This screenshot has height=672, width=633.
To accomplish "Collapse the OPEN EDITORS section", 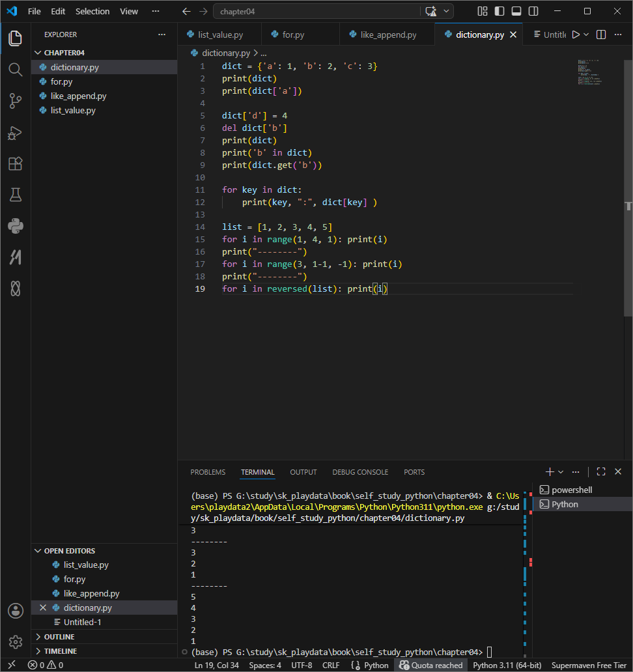I will tap(105, 551).
